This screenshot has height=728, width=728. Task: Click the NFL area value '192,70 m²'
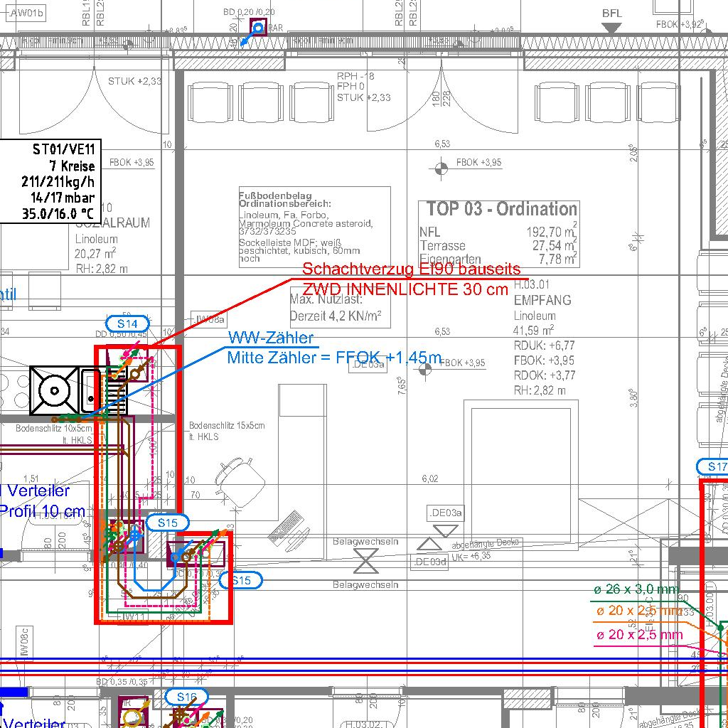click(x=552, y=231)
